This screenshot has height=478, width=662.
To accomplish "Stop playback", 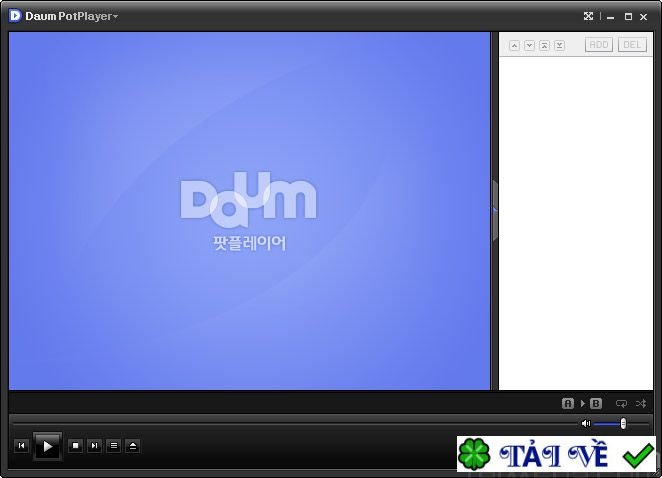I will pos(76,445).
